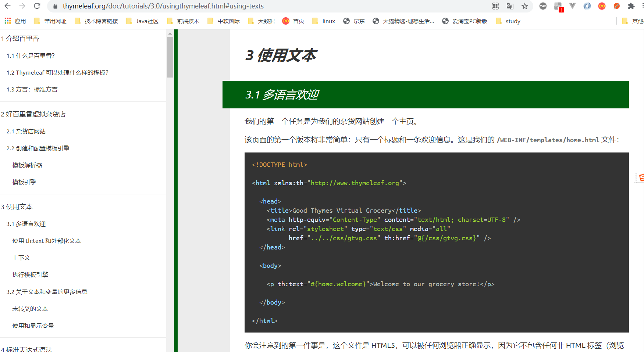Open the 执行模板引擎 sidebar entry
The image size is (644, 352).
30,275
